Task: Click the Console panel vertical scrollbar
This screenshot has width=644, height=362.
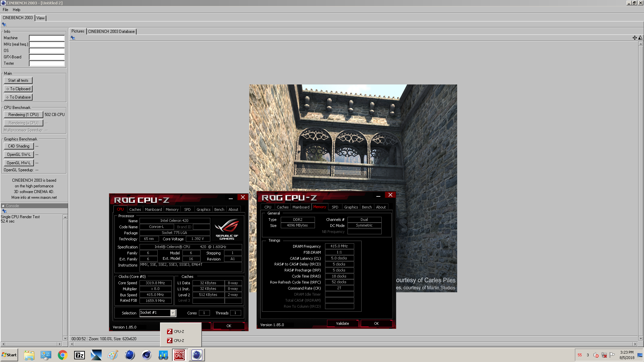Action: click(x=65, y=278)
